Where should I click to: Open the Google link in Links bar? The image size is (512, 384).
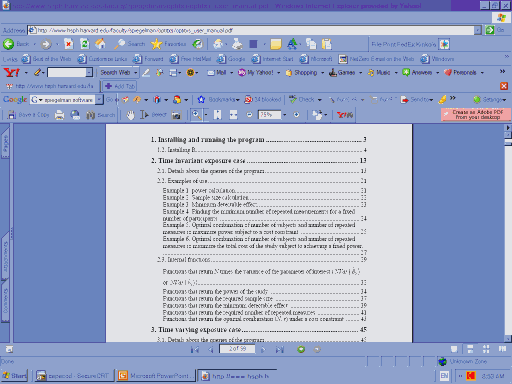tap(231, 59)
